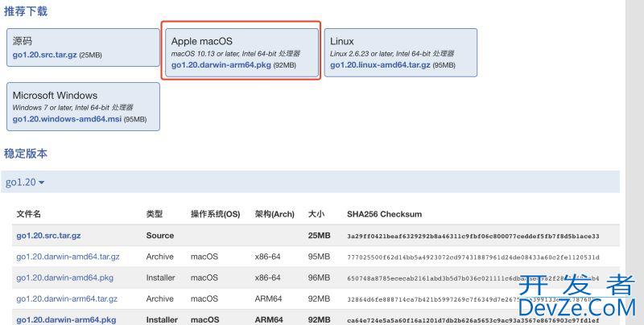
Task: Select the Installer cell in darwin-amd64.pkg row
Action: pyautogui.click(x=160, y=278)
